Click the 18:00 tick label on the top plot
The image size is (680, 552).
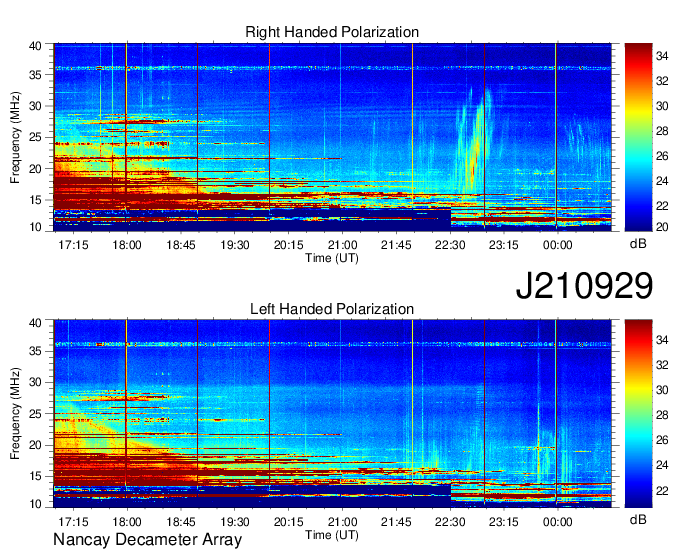[127, 245]
